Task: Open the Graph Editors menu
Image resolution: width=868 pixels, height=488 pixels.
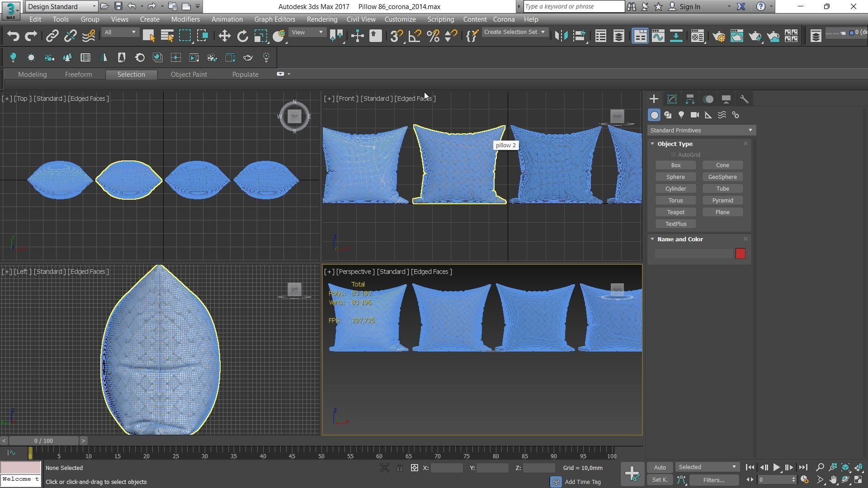Action: 274,19
